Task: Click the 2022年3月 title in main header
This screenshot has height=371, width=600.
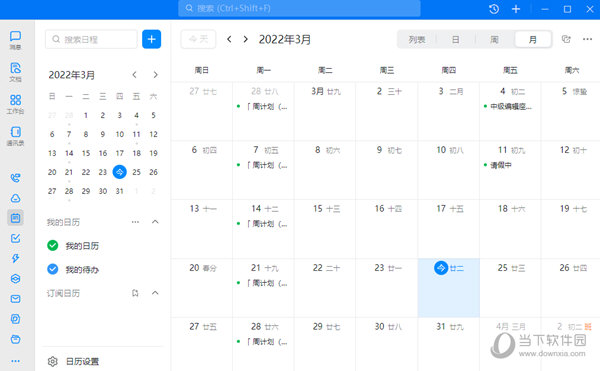Action: tap(285, 39)
